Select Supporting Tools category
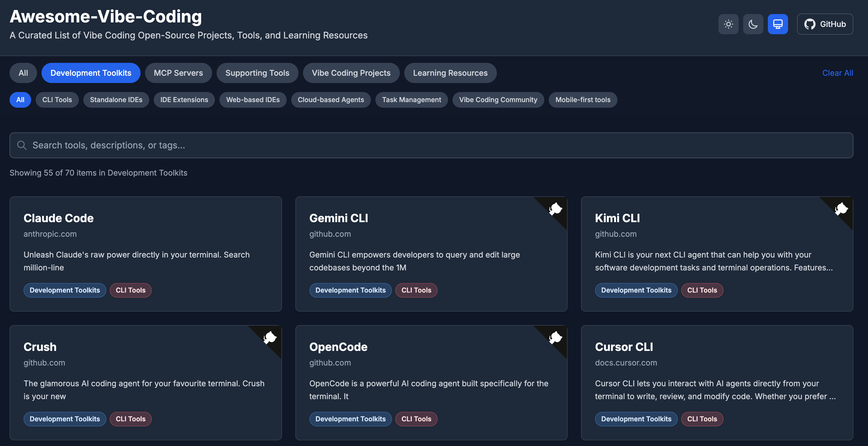The image size is (868, 446). tap(258, 73)
